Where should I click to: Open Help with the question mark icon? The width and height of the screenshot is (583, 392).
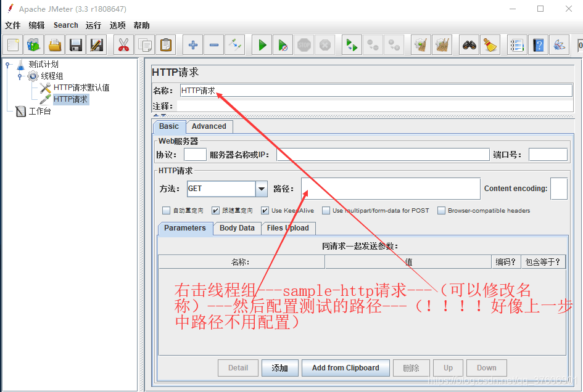pos(539,46)
